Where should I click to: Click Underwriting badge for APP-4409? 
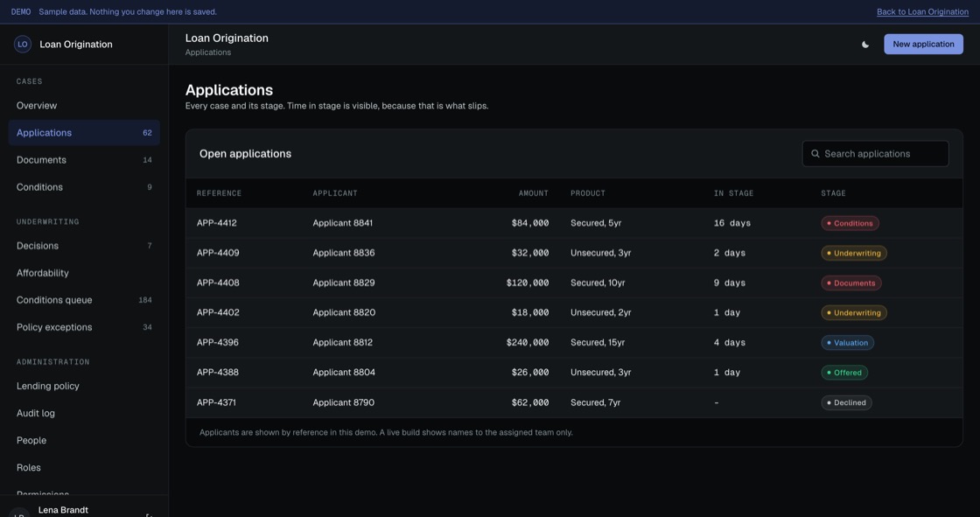854,253
